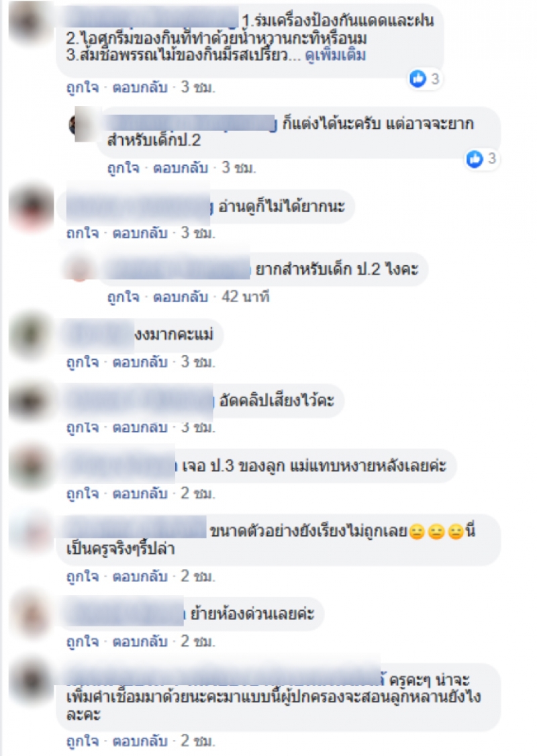The width and height of the screenshot is (537, 756).
Task: Like the comment 'อัดคลิปเสียงไว้คะ'
Action: (x=83, y=427)
